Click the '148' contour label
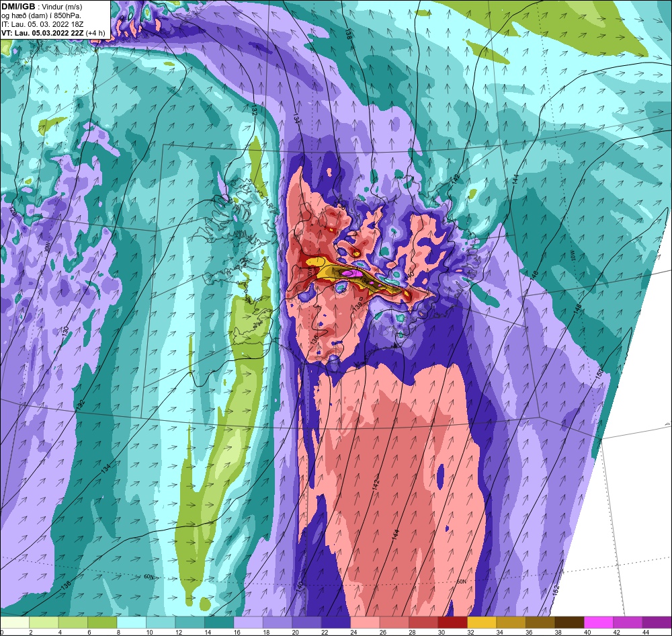Screen dimensions: 672x636 tap(578, 309)
